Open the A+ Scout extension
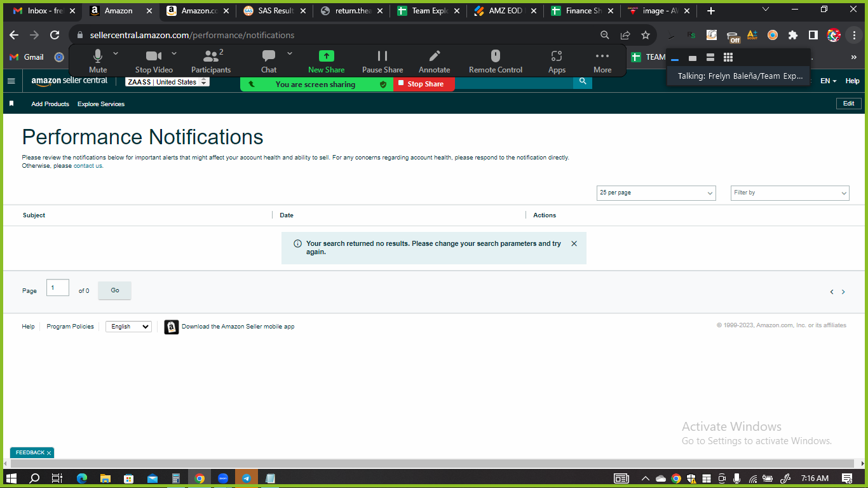The image size is (868, 488). pos(752,36)
